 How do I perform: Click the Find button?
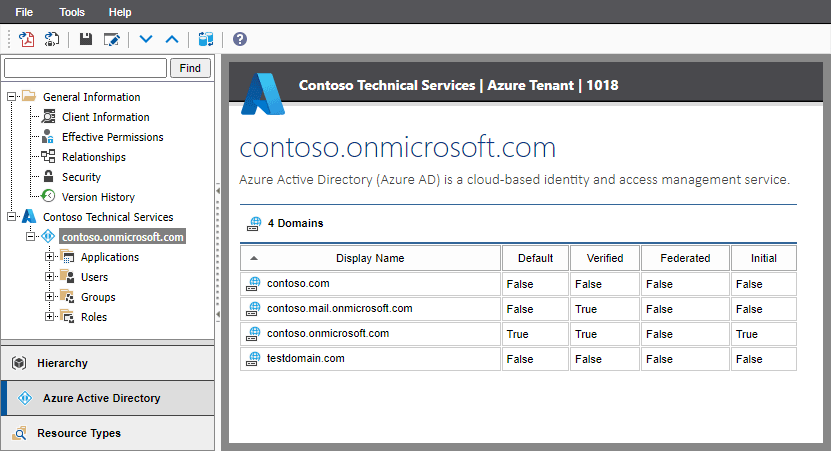pos(190,68)
